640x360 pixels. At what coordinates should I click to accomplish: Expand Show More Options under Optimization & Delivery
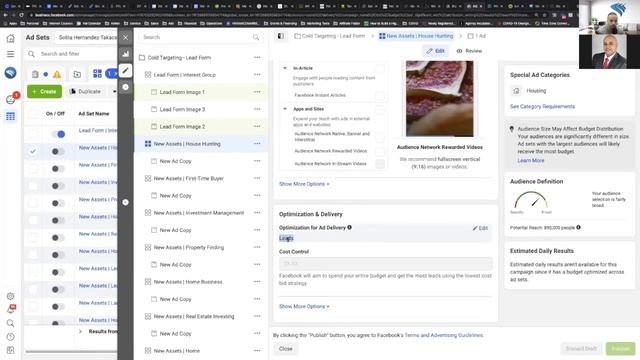[x=304, y=307]
